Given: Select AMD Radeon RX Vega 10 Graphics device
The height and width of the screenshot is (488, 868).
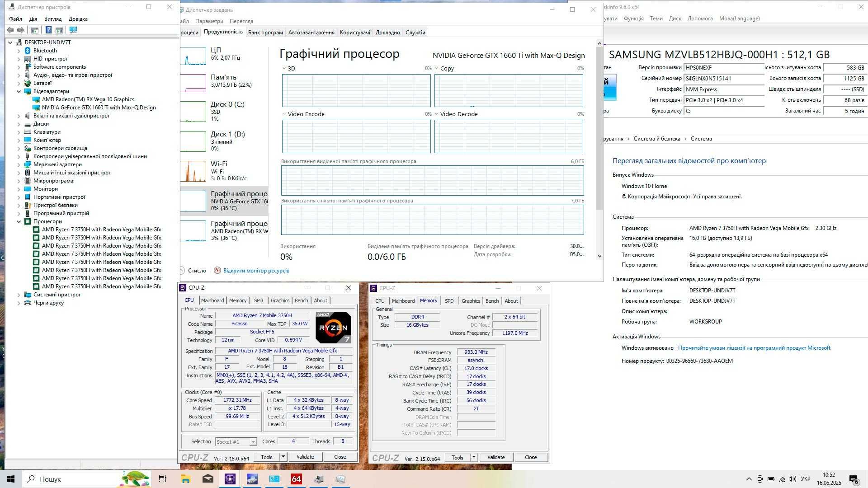Looking at the screenshot, I should pyautogui.click(x=88, y=99).
